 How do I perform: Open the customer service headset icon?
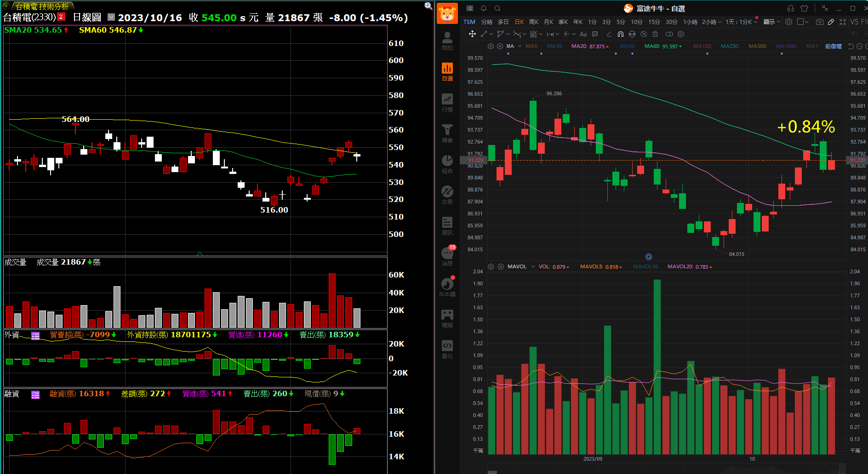tap(791, 8)
